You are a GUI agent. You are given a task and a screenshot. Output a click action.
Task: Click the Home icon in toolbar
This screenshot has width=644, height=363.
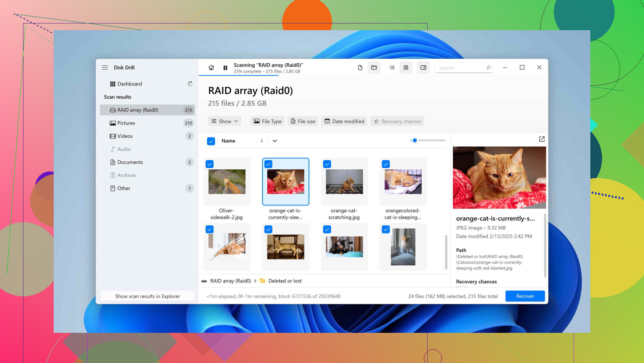click(x=211, y=67)
